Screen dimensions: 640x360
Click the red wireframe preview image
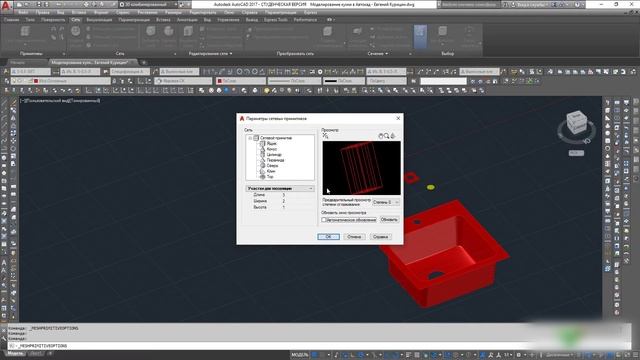pos(361,168)
